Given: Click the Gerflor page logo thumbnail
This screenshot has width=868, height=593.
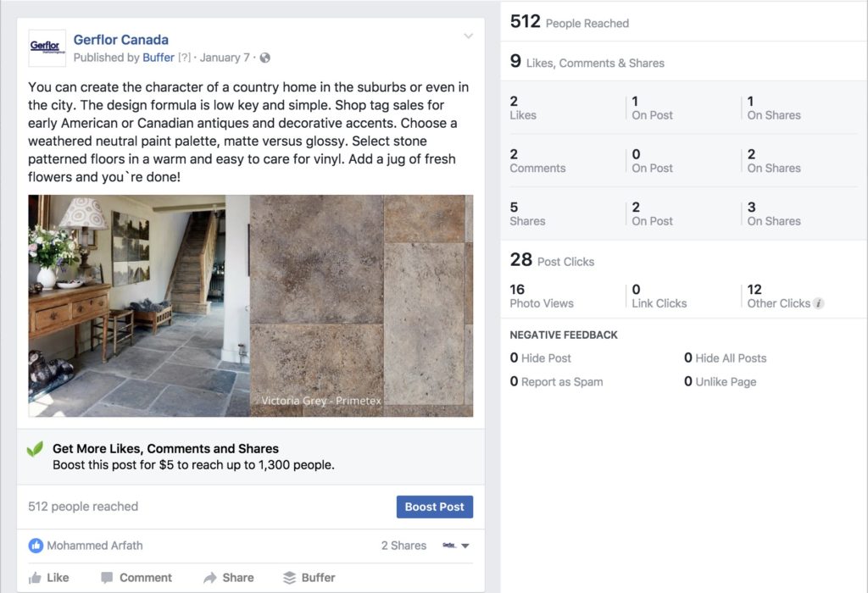Looking at the screenshot, I should [47, 48].
